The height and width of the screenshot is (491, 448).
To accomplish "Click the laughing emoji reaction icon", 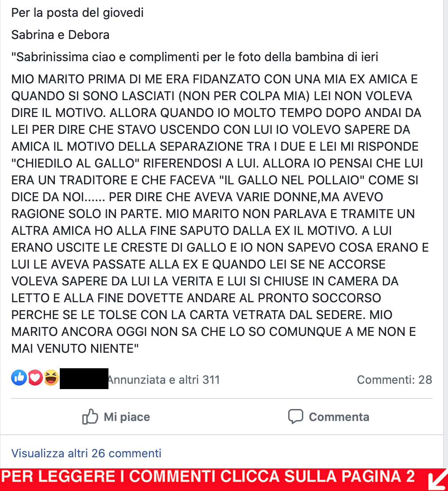I will point(51,377).
